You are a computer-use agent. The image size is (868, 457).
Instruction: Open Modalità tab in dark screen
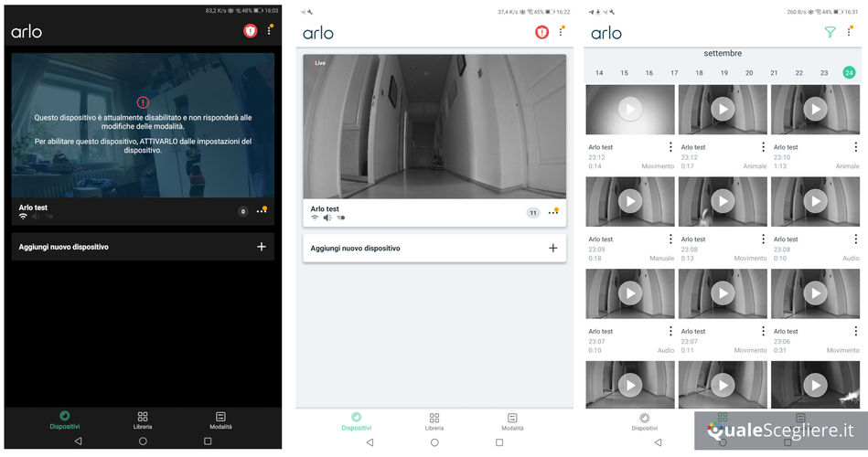pyautogui.click(x=220, y=420)
